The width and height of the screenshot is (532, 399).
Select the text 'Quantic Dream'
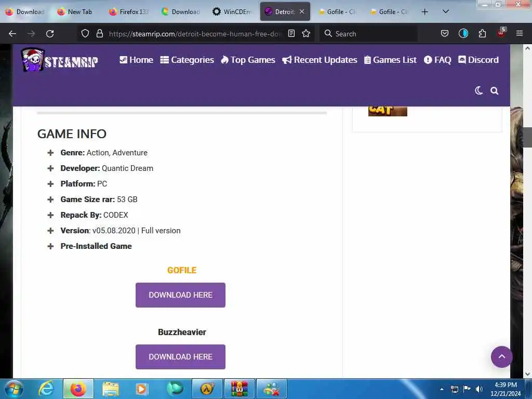pyautogui.click(x=128, y=168)
